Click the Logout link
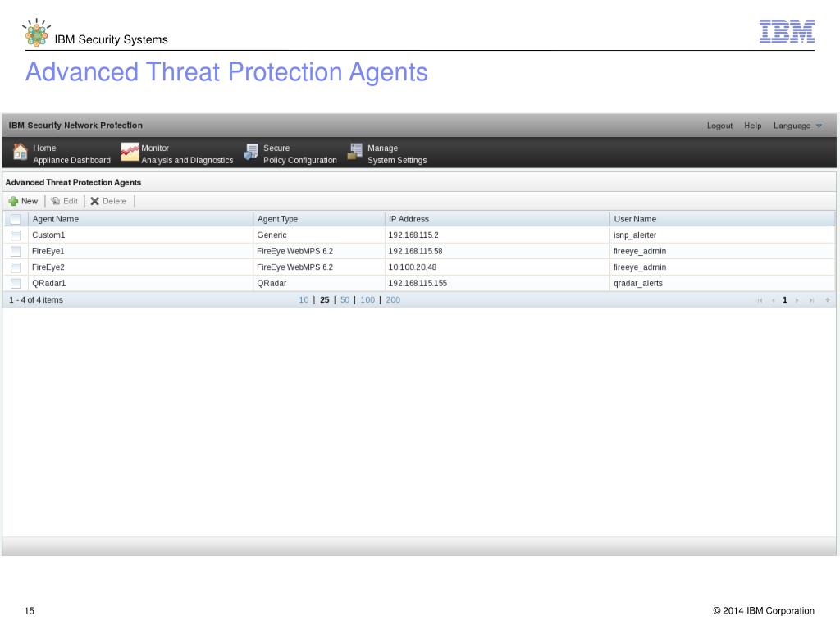This screenshot has width=840, height=630. (x=719, y=126)
